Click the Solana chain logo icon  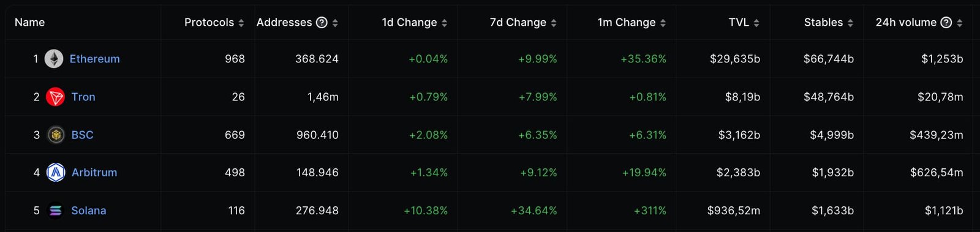click(55, 211)
